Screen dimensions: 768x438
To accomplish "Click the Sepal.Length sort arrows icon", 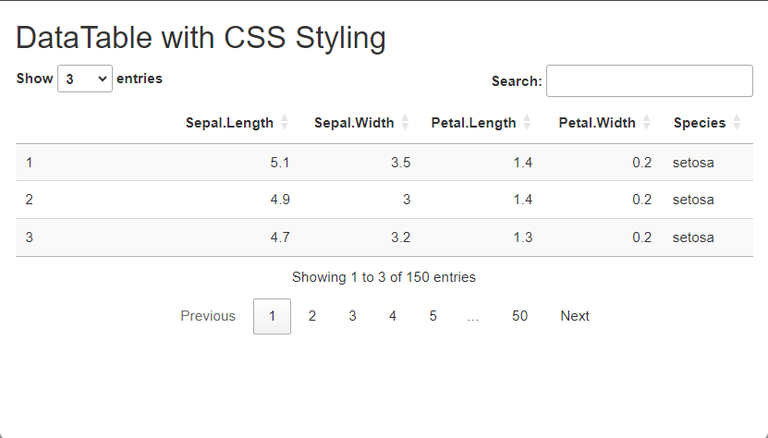I will (x=285, y=123).
